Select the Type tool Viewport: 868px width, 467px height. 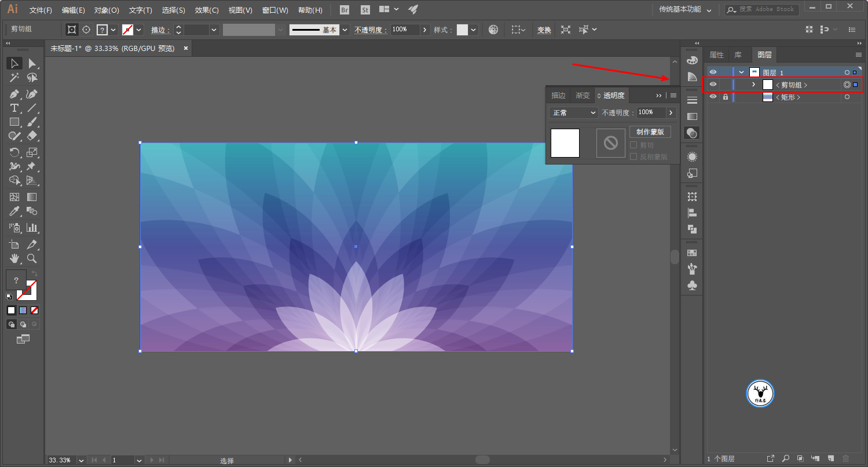click(x=14, y=108)
